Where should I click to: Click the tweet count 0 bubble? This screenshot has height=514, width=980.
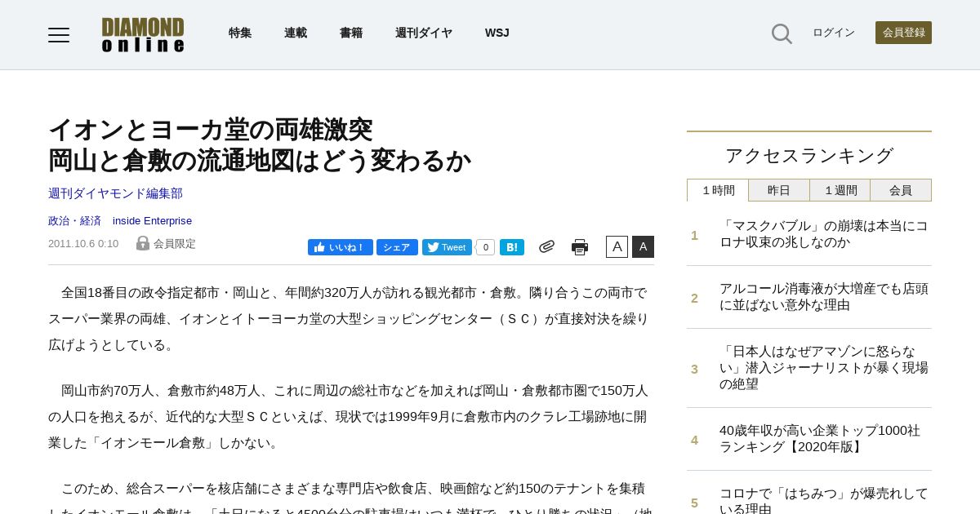(x=485, y=247)
